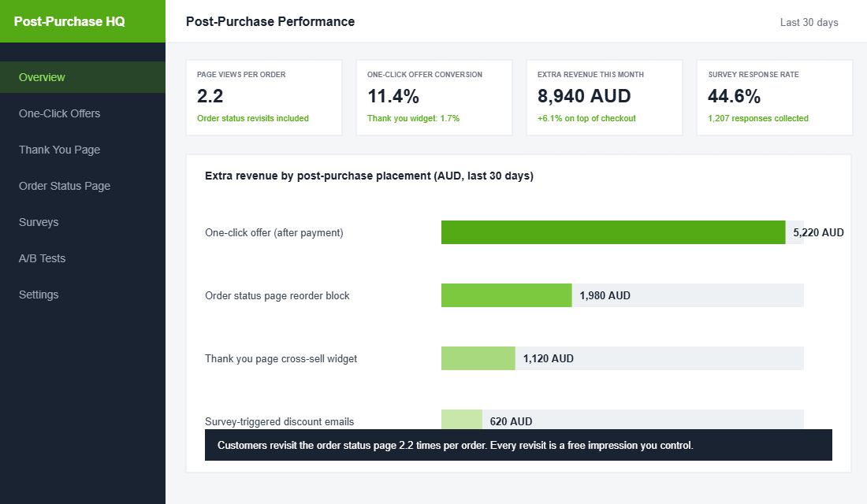Select the Page Views Per Order card
Image resolution: width=867 pixels, height=504 pixels.
click(x=264, y=98)
